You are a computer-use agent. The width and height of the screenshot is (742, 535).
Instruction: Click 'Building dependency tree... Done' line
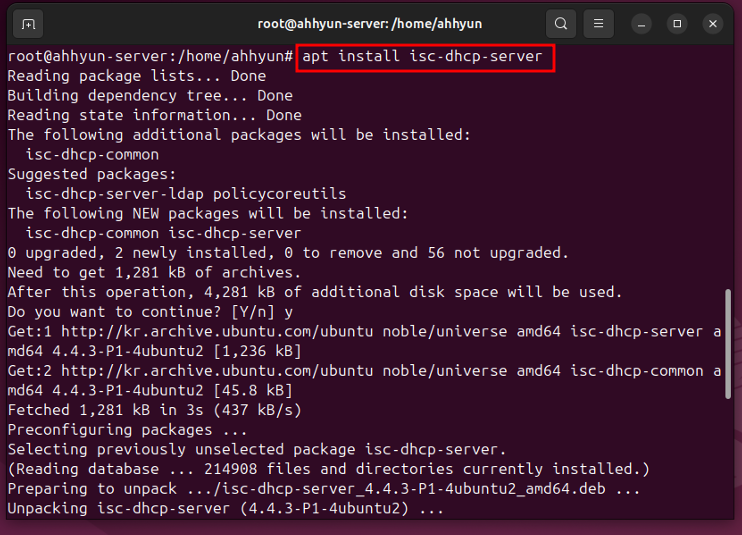pos(150,96)
